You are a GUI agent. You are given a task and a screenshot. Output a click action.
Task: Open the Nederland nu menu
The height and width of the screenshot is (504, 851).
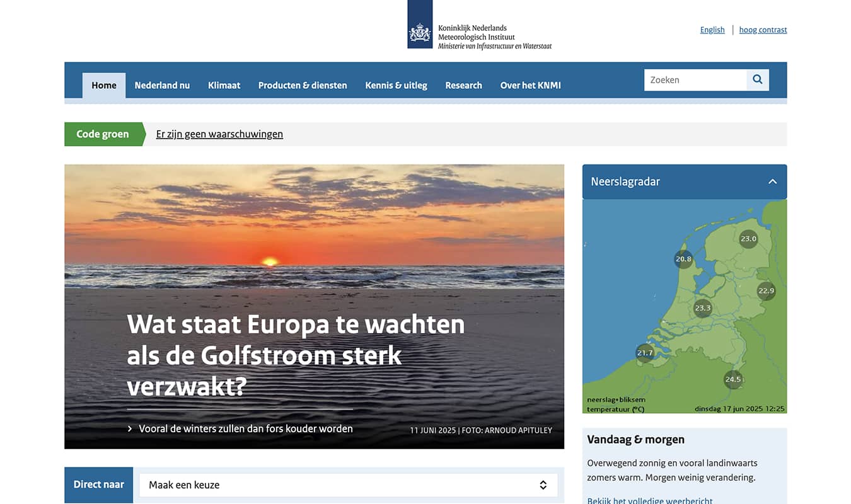point(162,86)
